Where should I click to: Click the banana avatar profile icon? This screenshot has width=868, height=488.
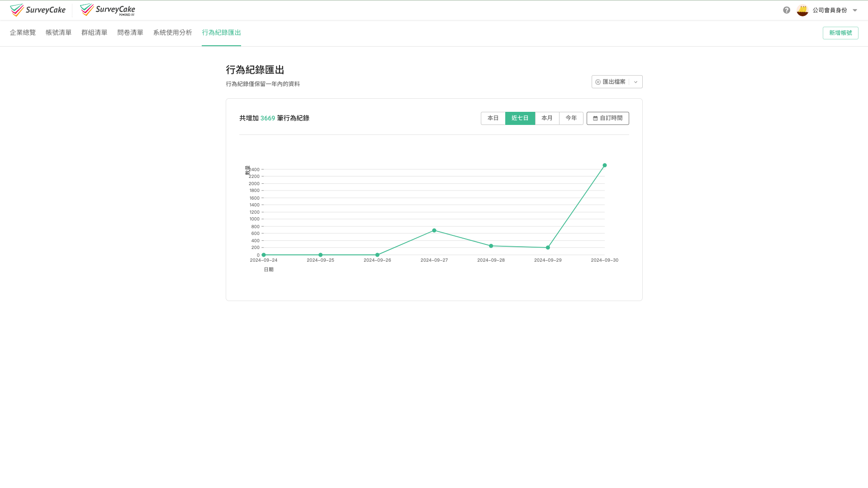802,10
